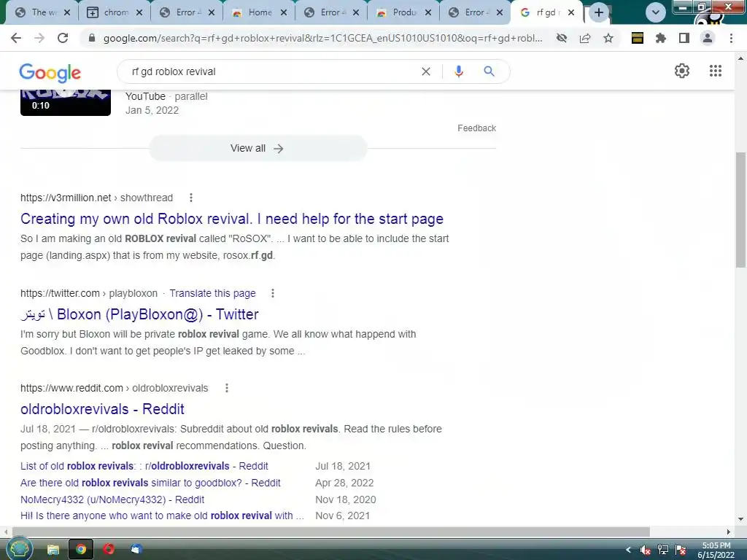Screen dimensions: 747x560
Task: Click scroll down arrow on vertical scrollbar
Action: pyautogui.click(x=740, y=519)
